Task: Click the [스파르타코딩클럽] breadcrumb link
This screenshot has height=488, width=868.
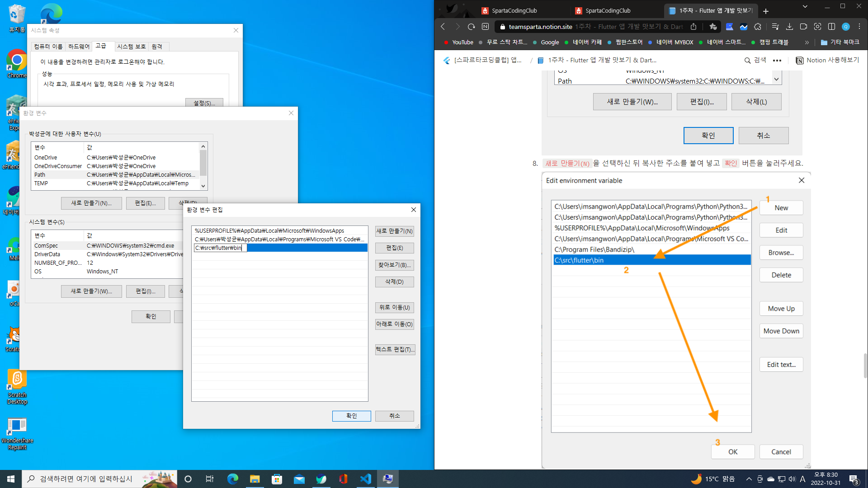Action: click(x=483, y=60)
